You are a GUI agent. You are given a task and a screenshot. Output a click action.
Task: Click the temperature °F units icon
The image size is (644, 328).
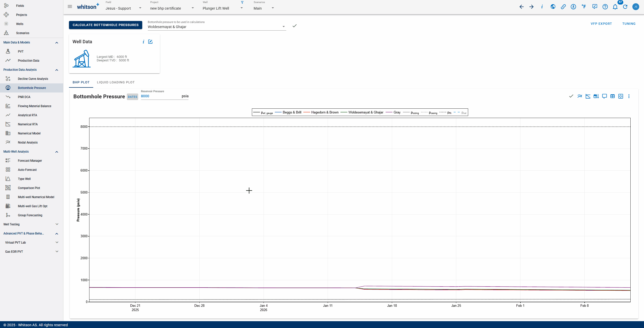pos(584,7)
